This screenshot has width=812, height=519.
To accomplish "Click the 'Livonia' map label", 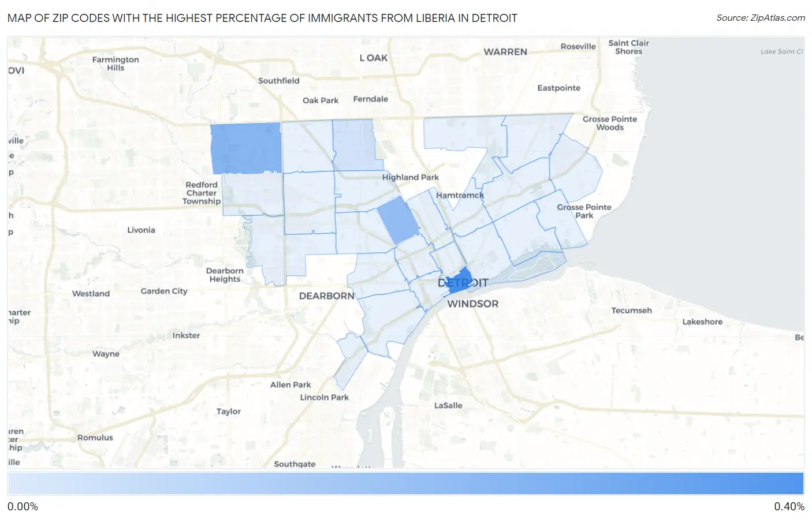I will pyautogui.click(x=141, y=230).
